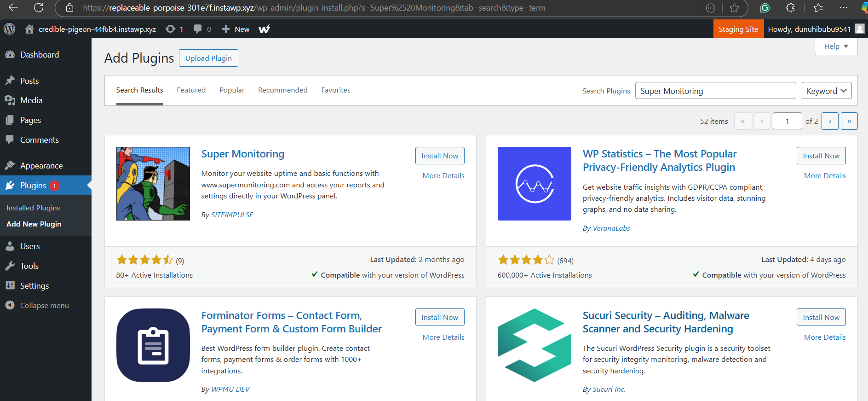Open More Details for Super Monitoring

[443, 176]
